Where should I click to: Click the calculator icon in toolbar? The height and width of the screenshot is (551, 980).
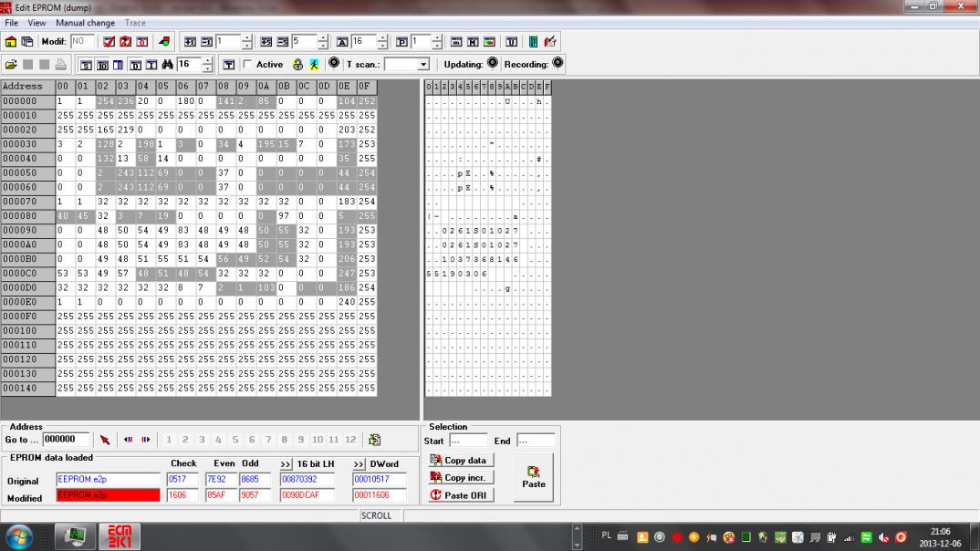click(533, 42)
